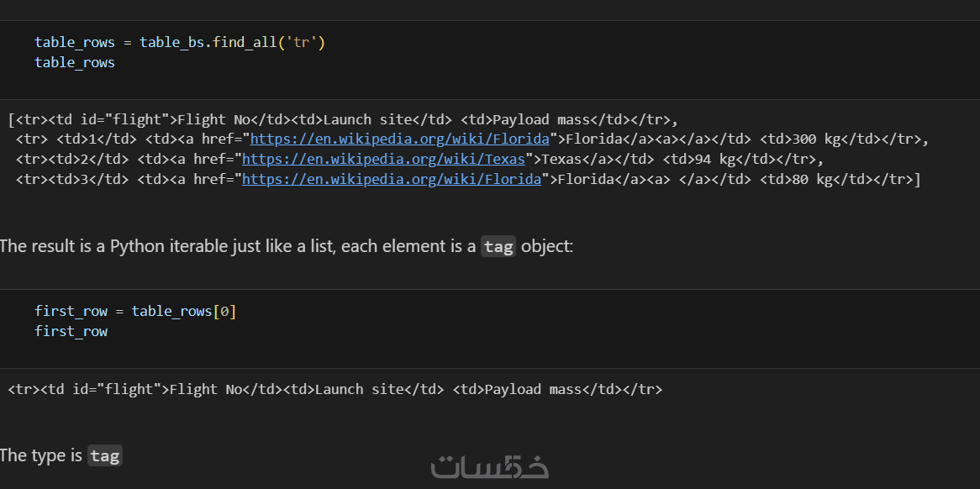The image size is (980, 489).
Task: Click the index 0 inside table_rows brackets
Action: 224,311
